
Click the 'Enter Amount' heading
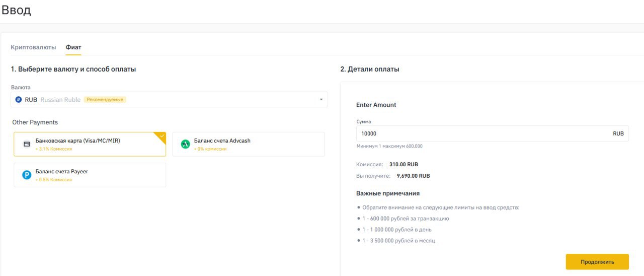(376, 105)
